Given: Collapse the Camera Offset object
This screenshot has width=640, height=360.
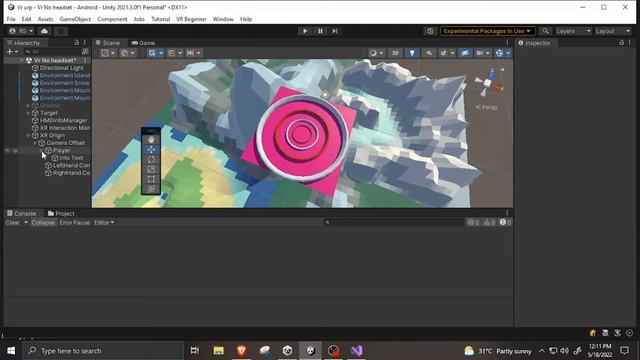Looking at the screenshot, I should pos(35,143).
